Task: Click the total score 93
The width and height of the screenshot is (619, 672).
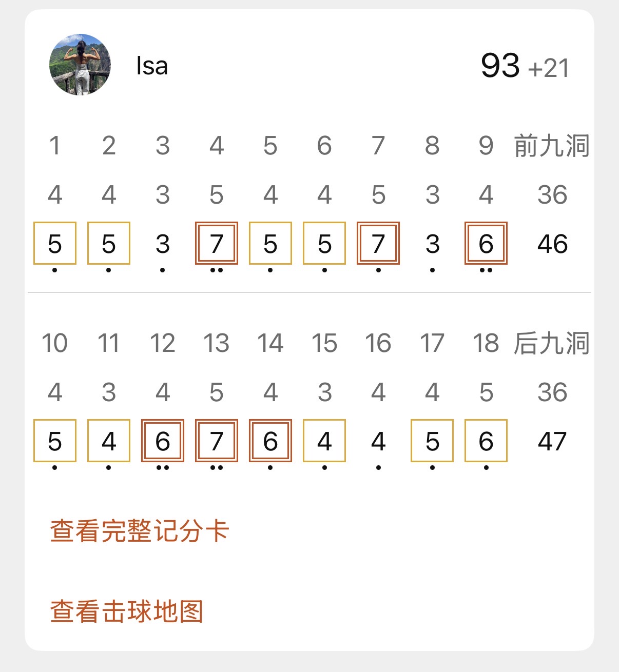Action: click(500, 66)
